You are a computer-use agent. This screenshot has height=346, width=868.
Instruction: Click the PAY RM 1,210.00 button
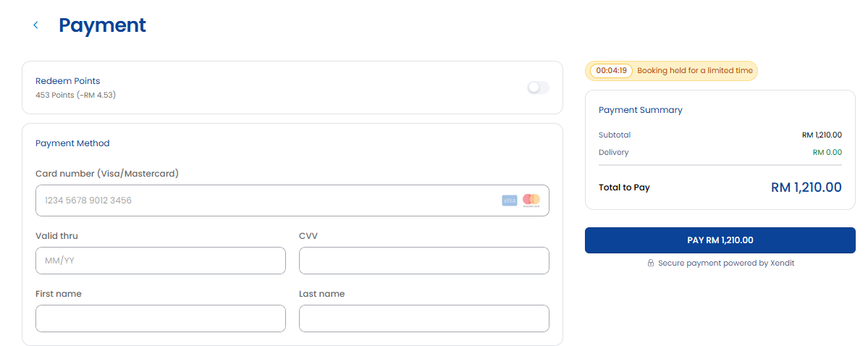[720, 240]
